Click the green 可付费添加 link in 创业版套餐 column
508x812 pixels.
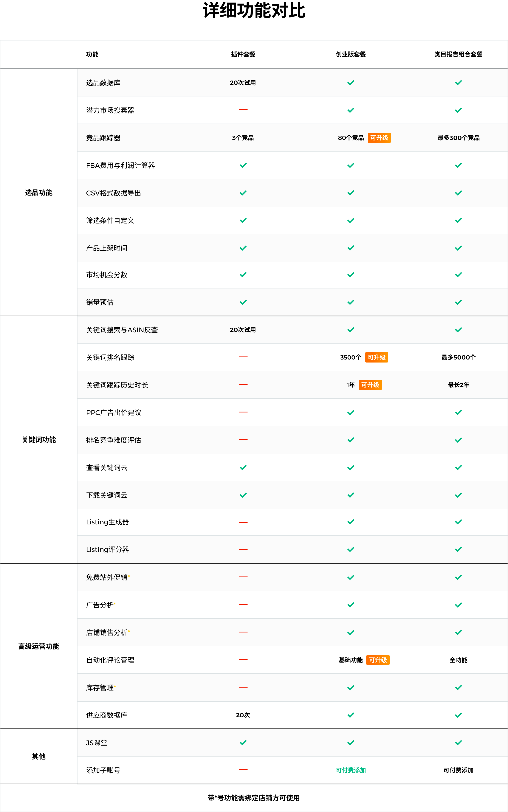tap(351, 770)
